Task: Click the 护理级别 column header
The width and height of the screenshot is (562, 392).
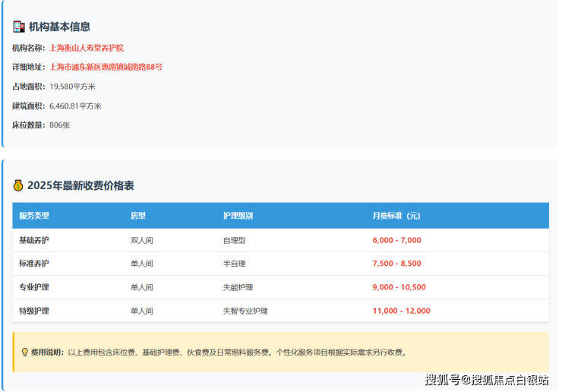Action: pyautogui.click(x=238, y=216)
